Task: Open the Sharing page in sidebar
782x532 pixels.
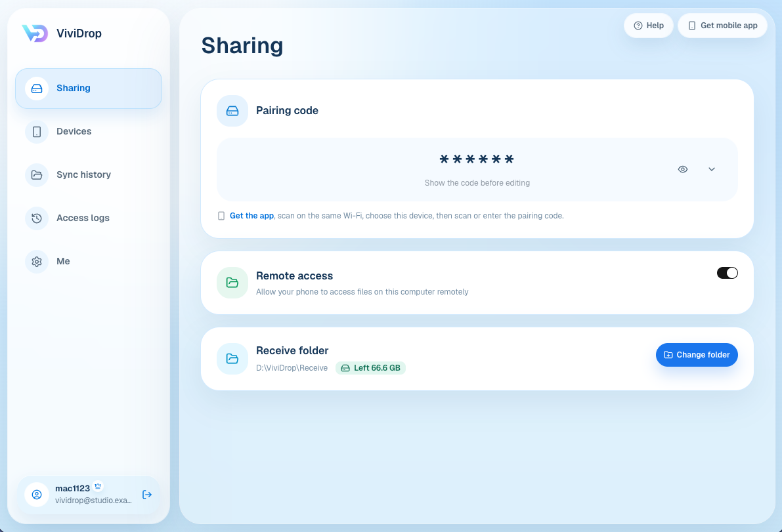Action: pos(89,89)
